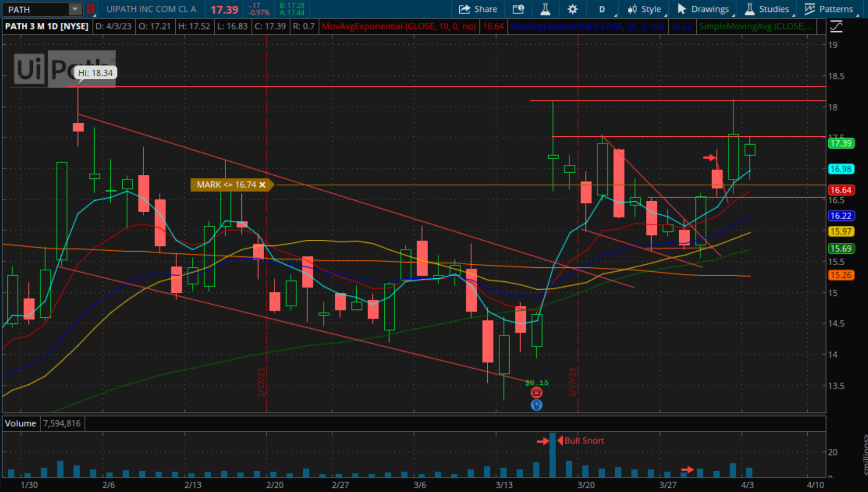The height and width of the screenshot is (492, 868).
Task: Open chart settings gear icon
Action: pyautogui.click(x=573, y=9)
